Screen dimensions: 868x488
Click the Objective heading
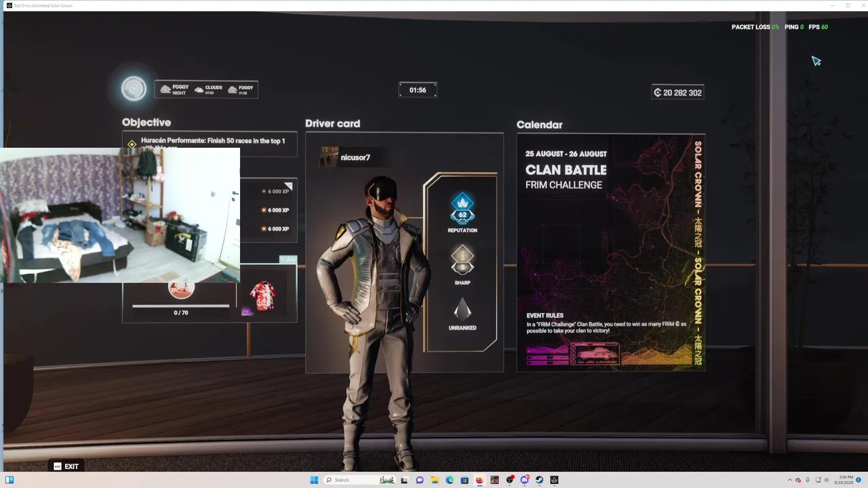pos(146,123)
